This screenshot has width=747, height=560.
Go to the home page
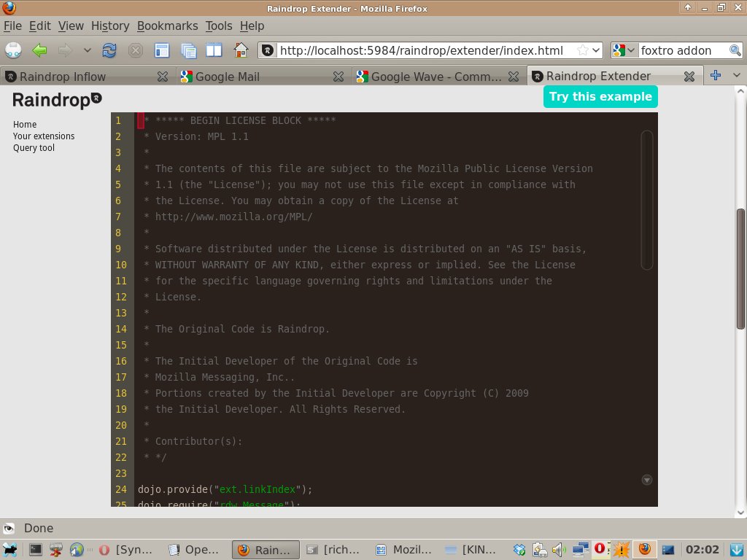[241, 50]
